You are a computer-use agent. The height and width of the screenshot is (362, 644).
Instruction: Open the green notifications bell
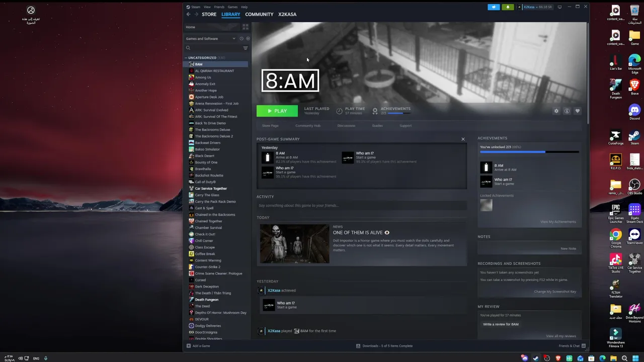tap(508, 7)
